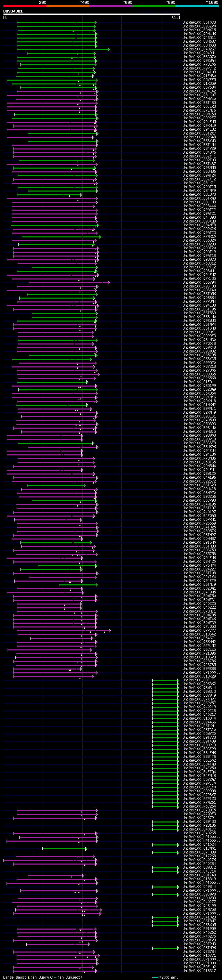Open hit UniRef100_Q676W4

coord(199,88)
